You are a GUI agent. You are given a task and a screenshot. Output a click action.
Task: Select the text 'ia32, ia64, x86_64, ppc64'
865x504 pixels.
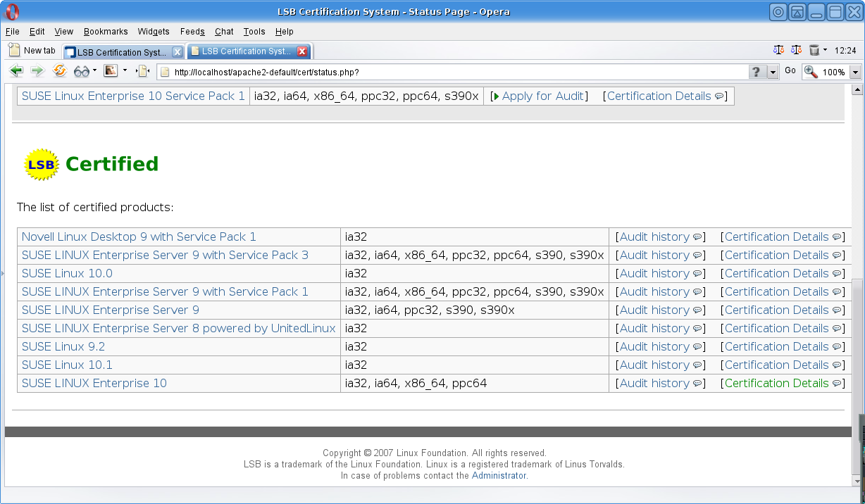click(x=416, y=384)
